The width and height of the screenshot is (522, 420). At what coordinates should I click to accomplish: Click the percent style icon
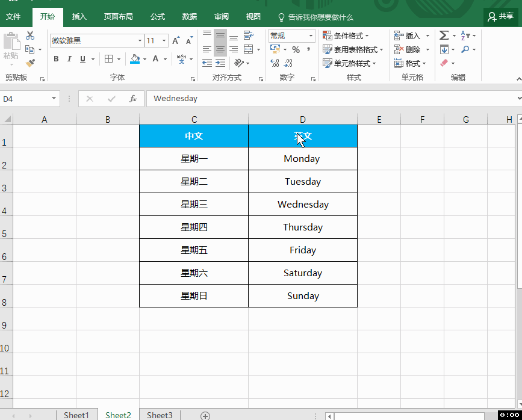click(x=296, y=50)
